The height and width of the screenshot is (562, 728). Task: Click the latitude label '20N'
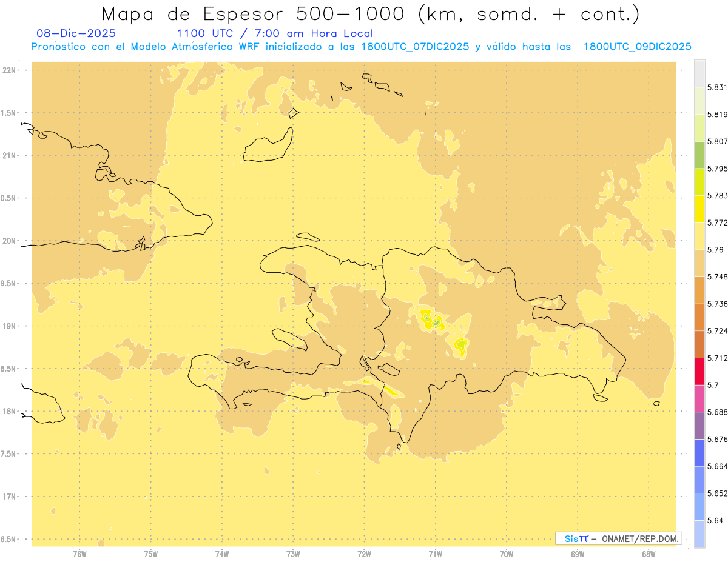9,241
